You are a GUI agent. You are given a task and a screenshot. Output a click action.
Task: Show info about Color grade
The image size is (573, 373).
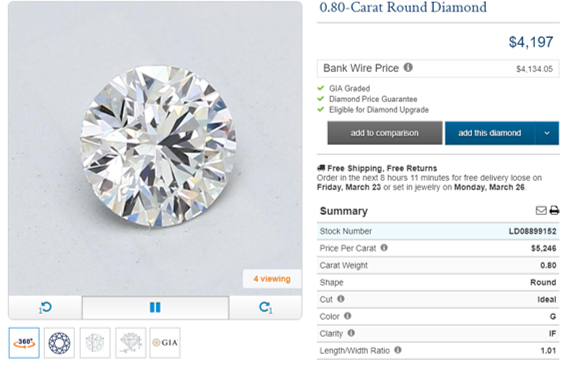[348, 316]
